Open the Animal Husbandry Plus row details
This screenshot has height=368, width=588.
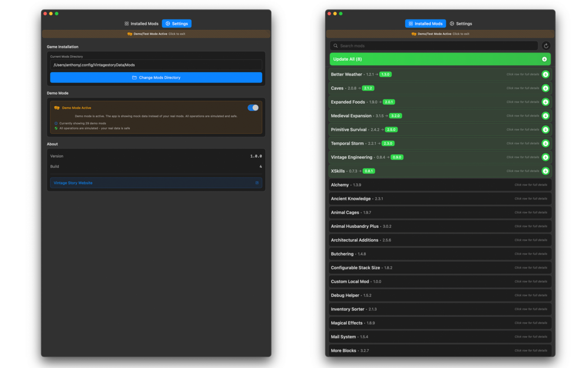coord(440,226)
